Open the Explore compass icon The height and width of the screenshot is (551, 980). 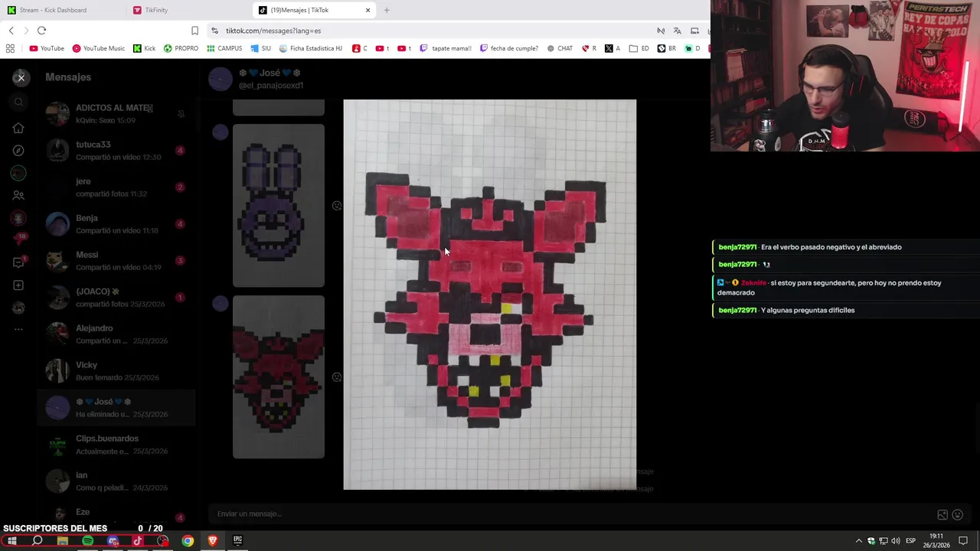point(18,151)
